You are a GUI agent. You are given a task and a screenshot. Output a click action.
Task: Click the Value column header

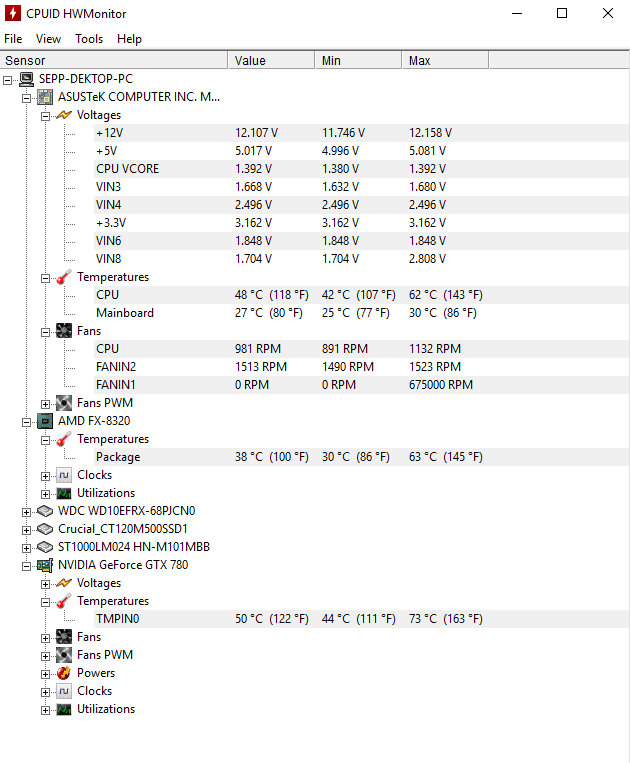[271, 60]
